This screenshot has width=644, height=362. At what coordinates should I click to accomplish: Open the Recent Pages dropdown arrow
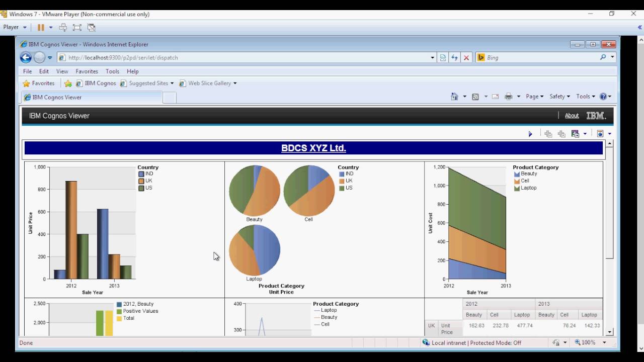coord(50,57)
